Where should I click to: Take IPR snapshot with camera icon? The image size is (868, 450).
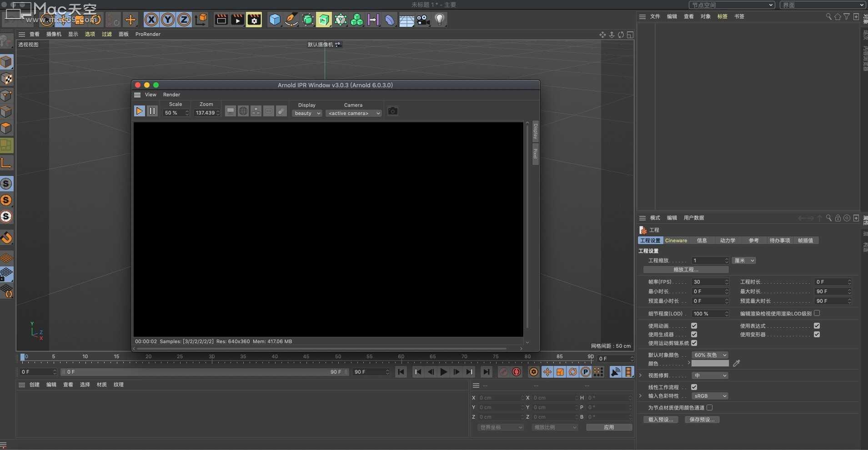tap(393, 111)
